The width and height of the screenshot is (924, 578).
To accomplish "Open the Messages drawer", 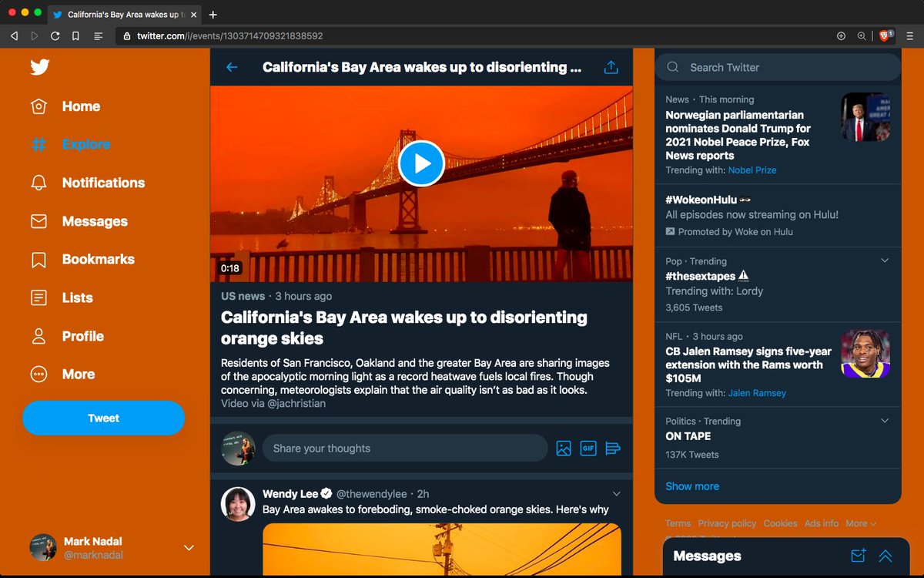I will pyautogui.click(x=706, y=555).
